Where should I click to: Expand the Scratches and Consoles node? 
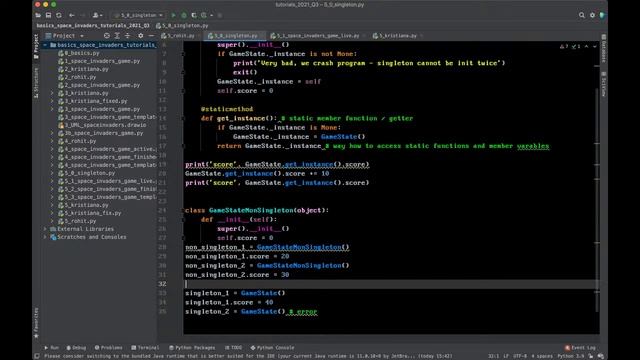point(45,237)
